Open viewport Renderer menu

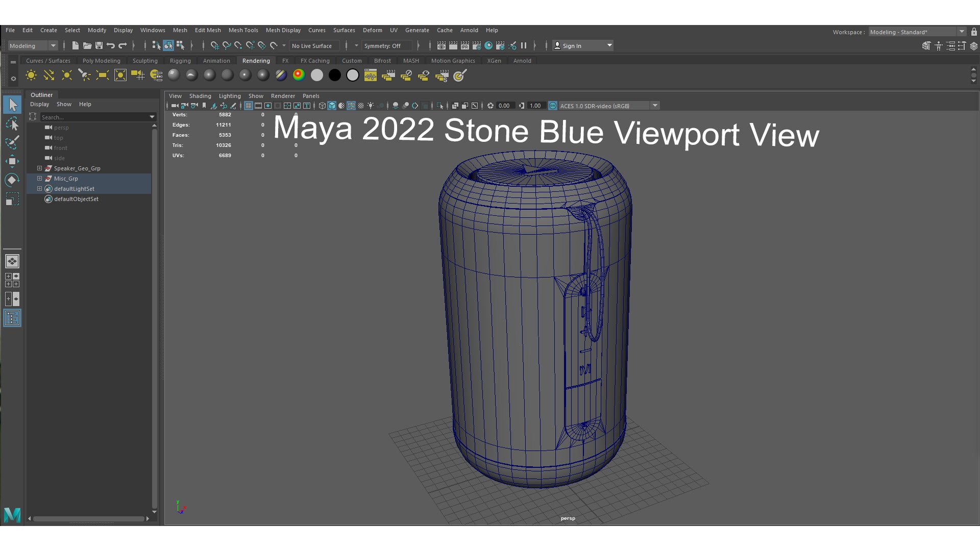click(283, 96)
